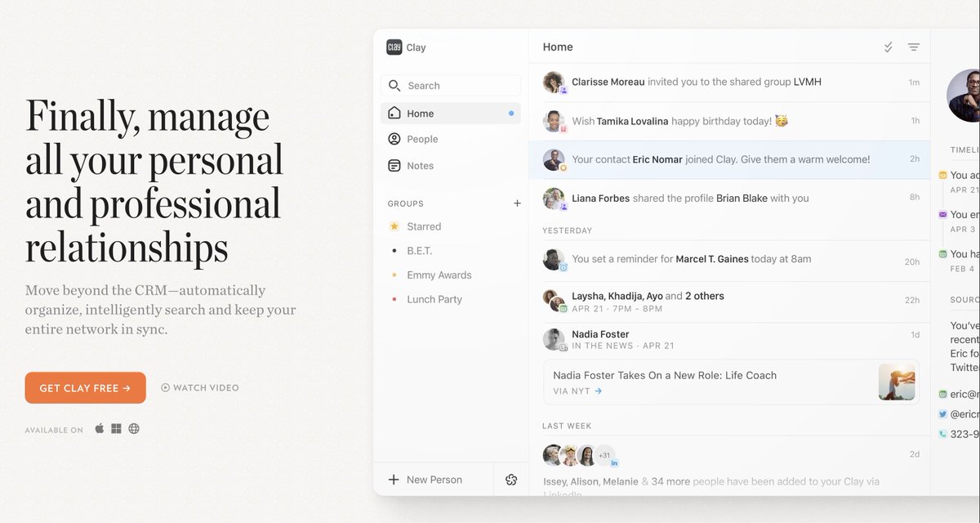Click the flower-shaped icon next to New Person
Screen dimensions: 980x523
coord(512,480)
